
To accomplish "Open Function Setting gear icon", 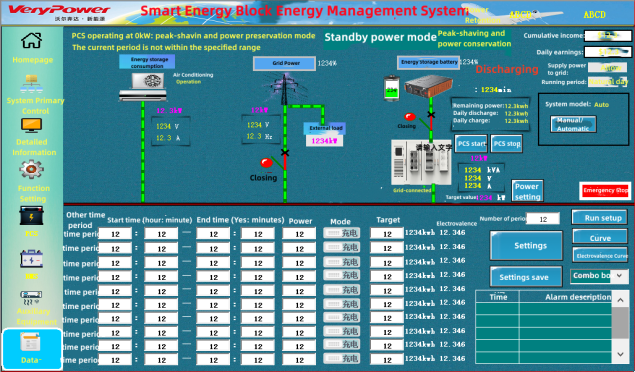I will 32,170.
